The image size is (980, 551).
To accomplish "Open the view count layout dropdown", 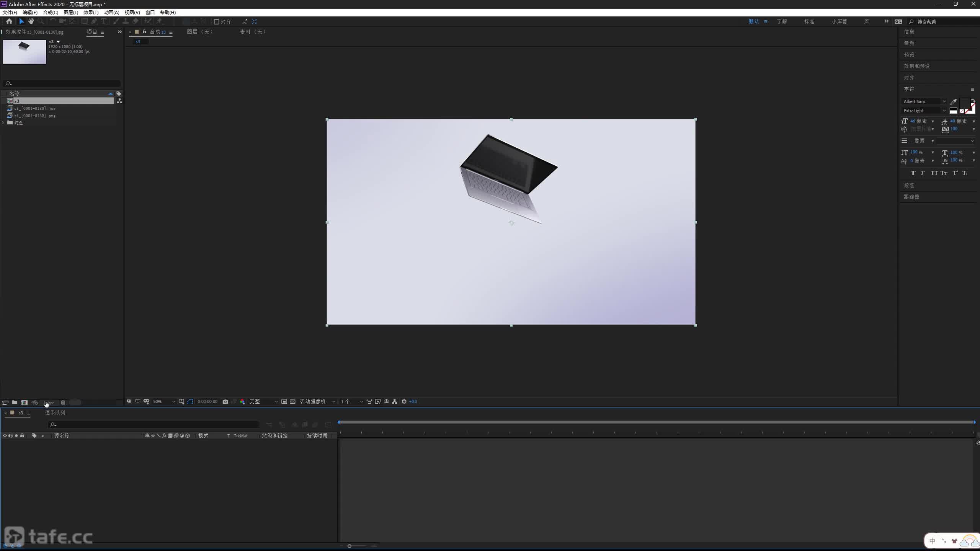I will pos(352,401).
